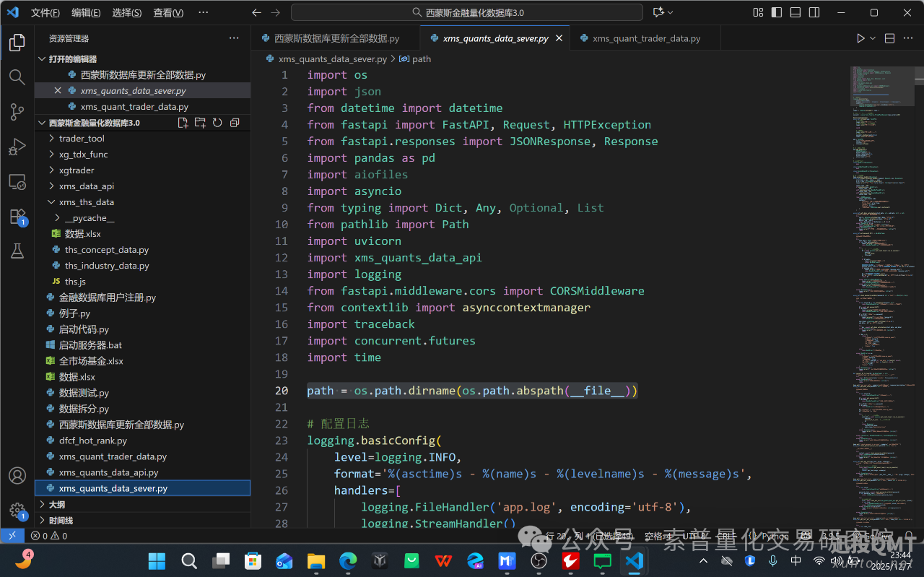
Task: Toggle the primary side bar layout button
Action: coord(777,12)
